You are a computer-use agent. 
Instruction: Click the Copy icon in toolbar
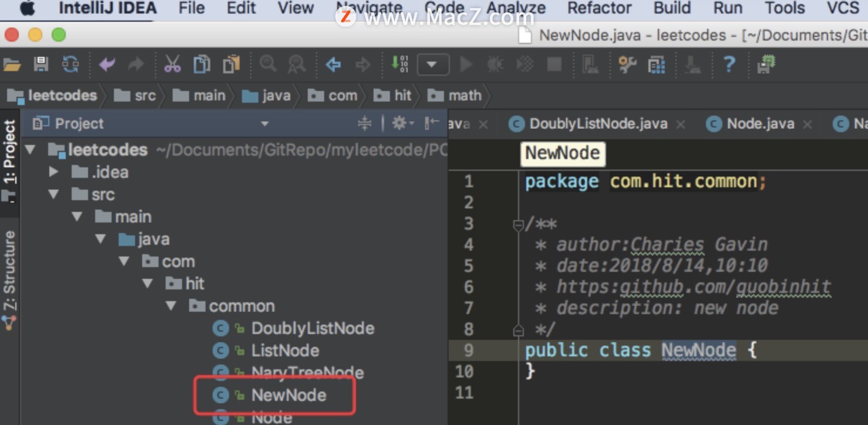[x=201, y=64]
